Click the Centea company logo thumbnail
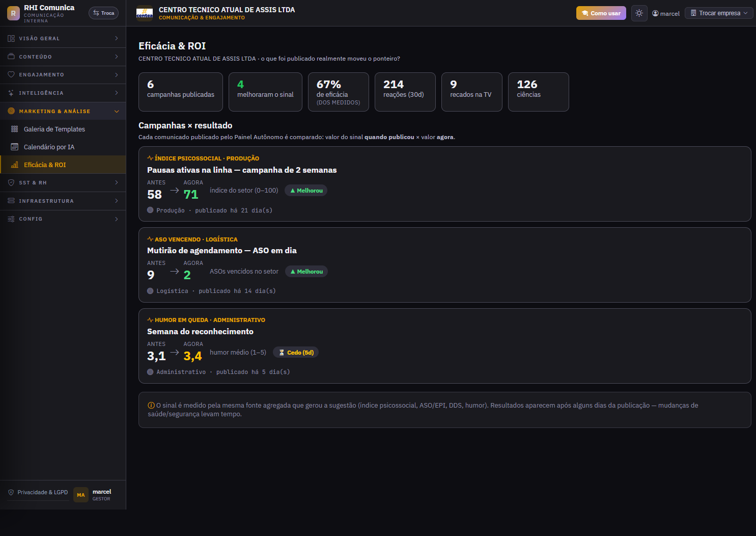Image resolution: width=756 pixels, height=536 pixels. pyautogui.click(x=145, y=13)
